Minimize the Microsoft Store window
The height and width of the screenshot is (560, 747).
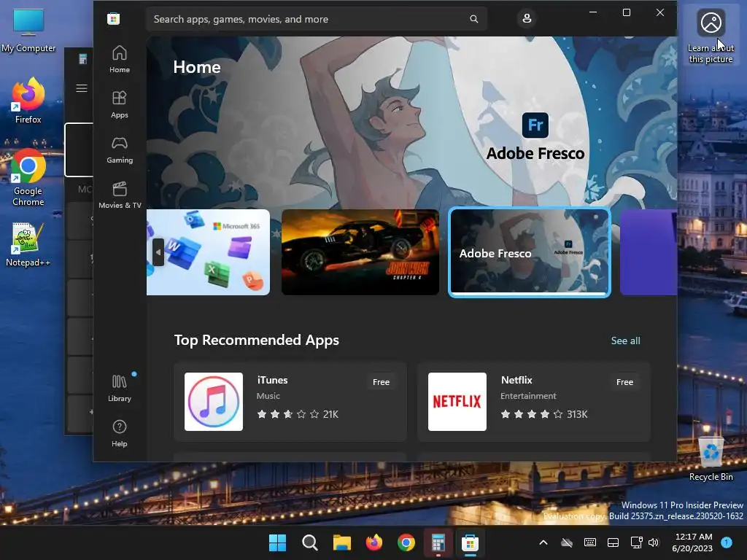tap(593, 12)
